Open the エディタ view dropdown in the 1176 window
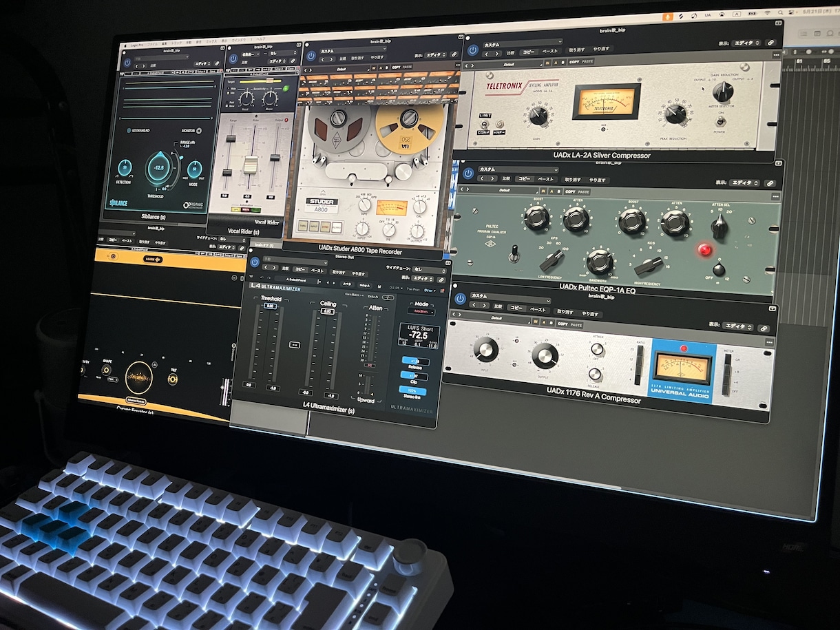The height and width of the screenshot is (630, 840). click(737, 328)
